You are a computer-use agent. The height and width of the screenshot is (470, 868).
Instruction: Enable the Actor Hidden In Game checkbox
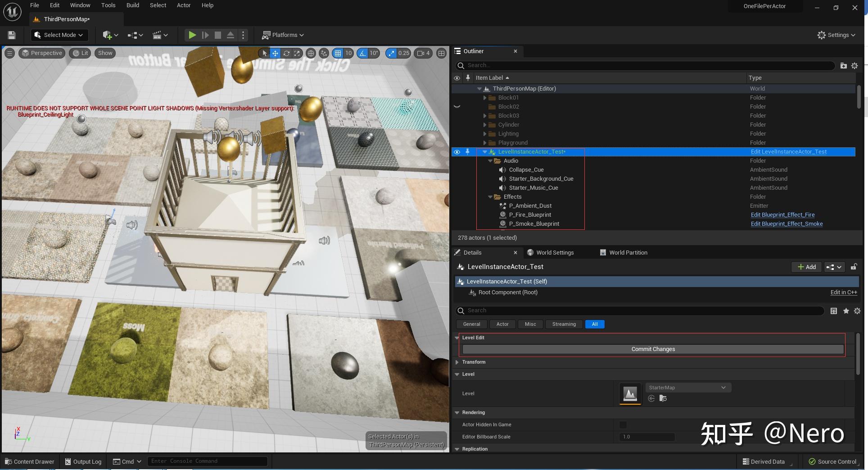tap(623, 424)
